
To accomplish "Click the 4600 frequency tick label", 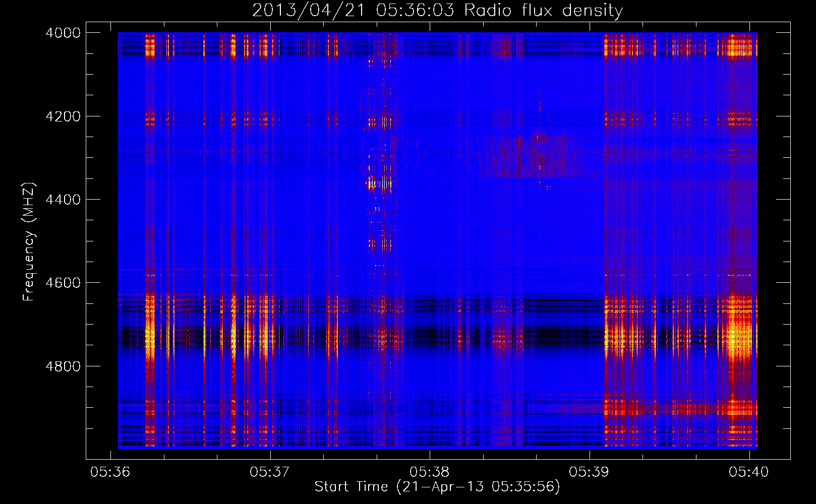I will coord(63,283).
